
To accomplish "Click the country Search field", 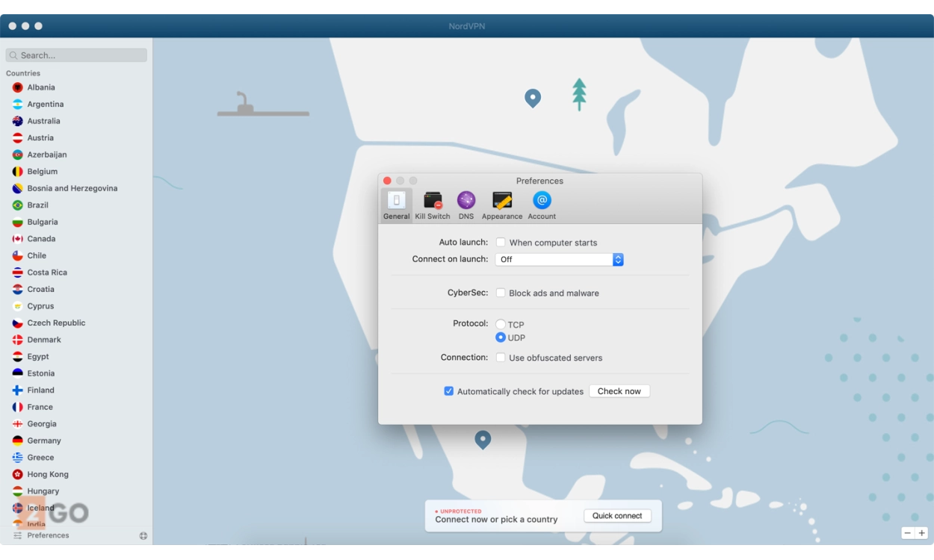I will coord(76,55).
